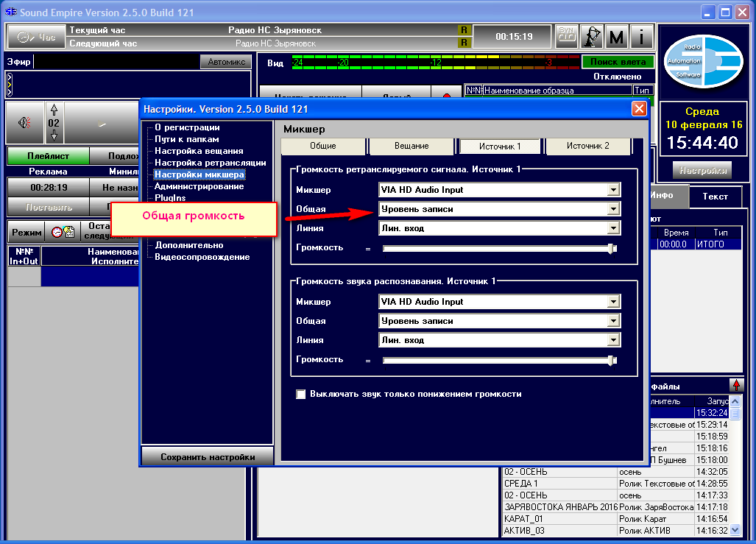The width and height of the screenshot is (756, 544).
Task: Open the Текст tab in main window
Action: (715, 197)
